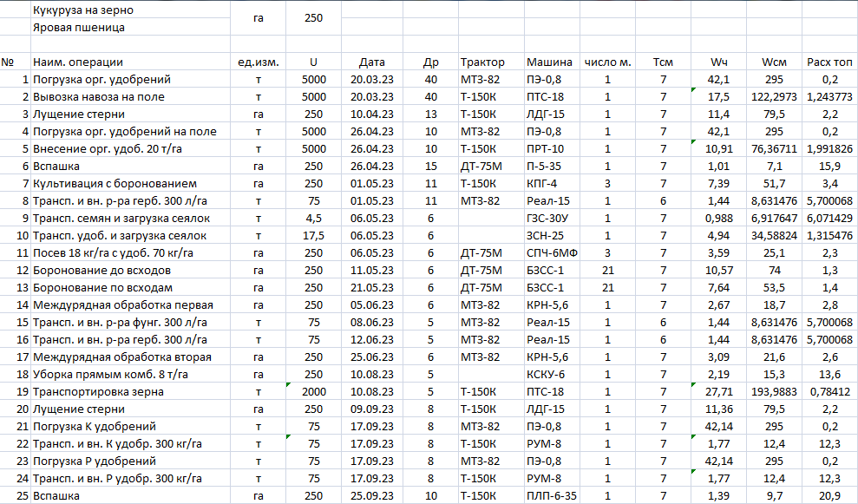The height and width of the screenshot is (504, 858).
Task: Click the value "15,9" in Расх топ column
Action: pyautogui.click(x=830, y=167)
